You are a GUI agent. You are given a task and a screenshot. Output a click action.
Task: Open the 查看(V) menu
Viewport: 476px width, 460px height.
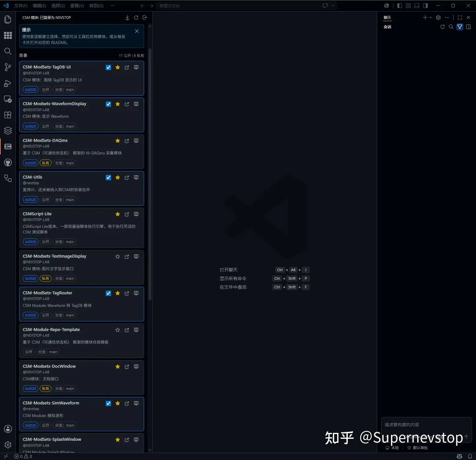click(x=77, y=6)
